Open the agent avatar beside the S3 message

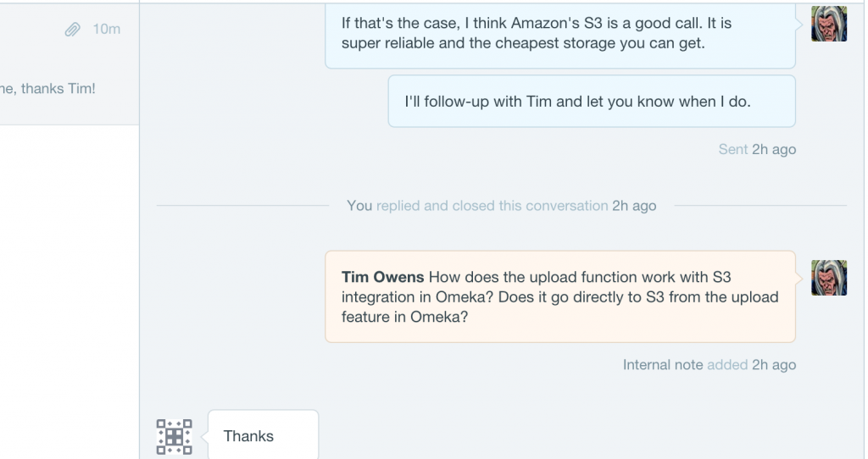tap(829, 24)
